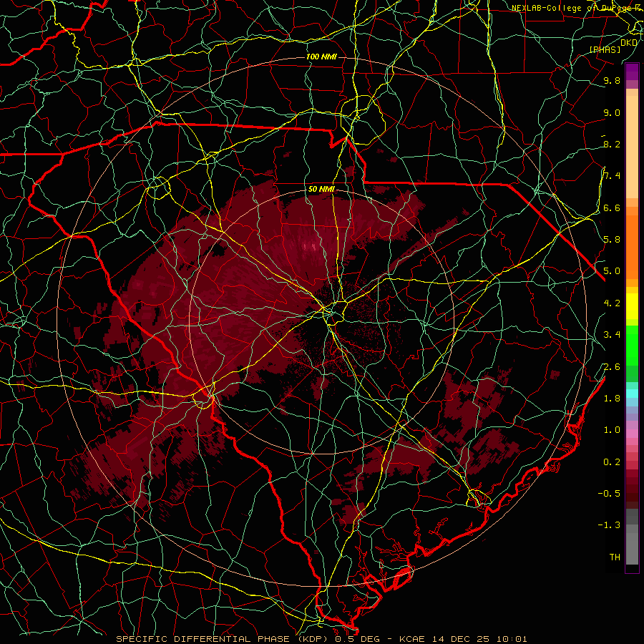This screenshot has width=644, height=644.
Task: Click the 5.8 value on the color scale
Action: point(612,240)
